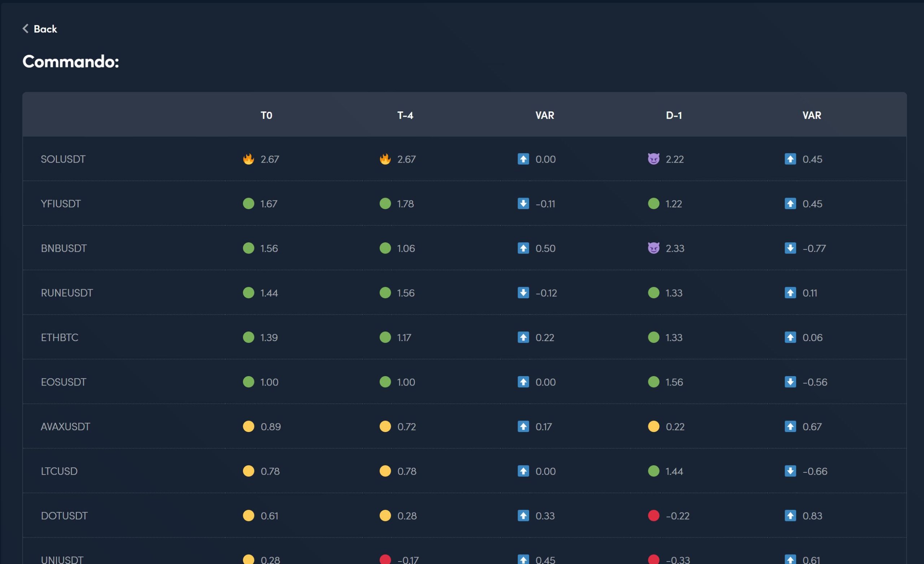Click the fire icon in SOLUSDT T-4 cell
Viewport: 924px width, 564px height.
[x=385, y=159]
